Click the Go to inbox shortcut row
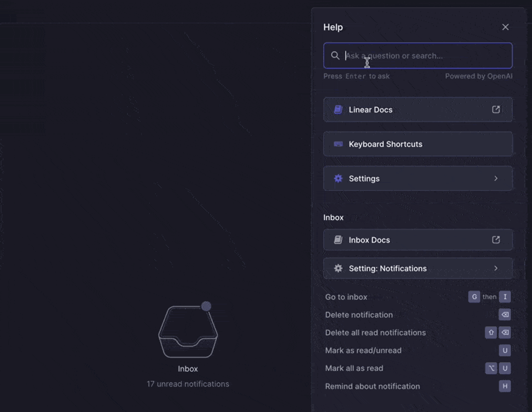Screen dimensions: 532x412 pyautogui.click(x=346, y=297)
